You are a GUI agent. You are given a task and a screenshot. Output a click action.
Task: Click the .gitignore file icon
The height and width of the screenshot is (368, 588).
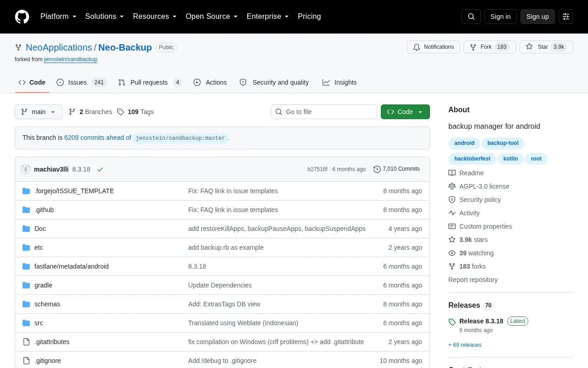(26, 361)
